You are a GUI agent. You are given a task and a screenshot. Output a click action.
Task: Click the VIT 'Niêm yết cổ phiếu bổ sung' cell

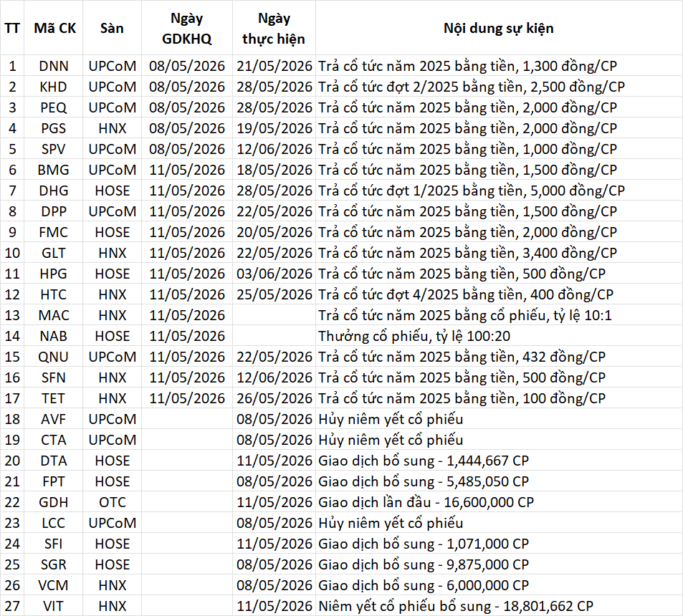click(x=499, y=606)
